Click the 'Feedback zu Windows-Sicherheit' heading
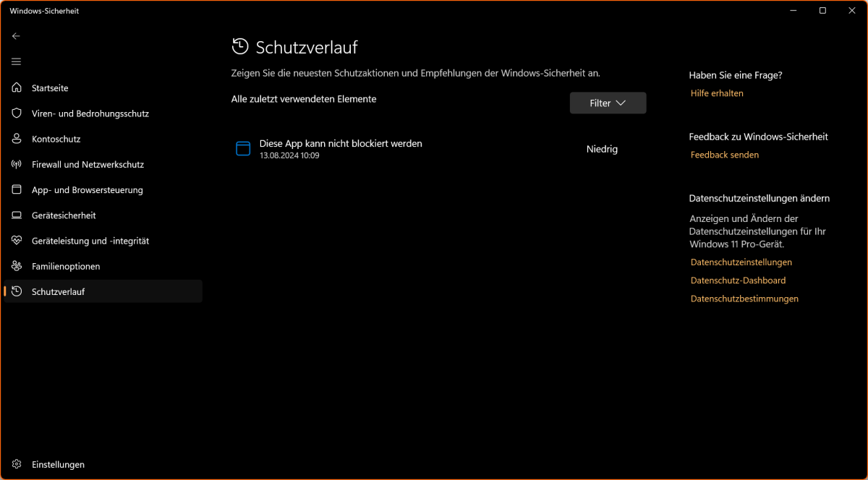The image size is (868, 480). [x=758, y=137]
